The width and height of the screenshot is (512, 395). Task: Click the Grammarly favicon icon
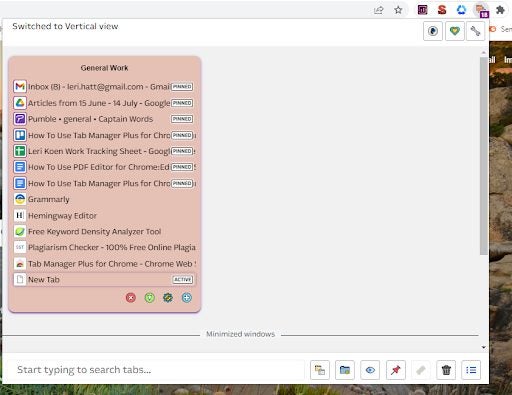click(x=20, y=199)
